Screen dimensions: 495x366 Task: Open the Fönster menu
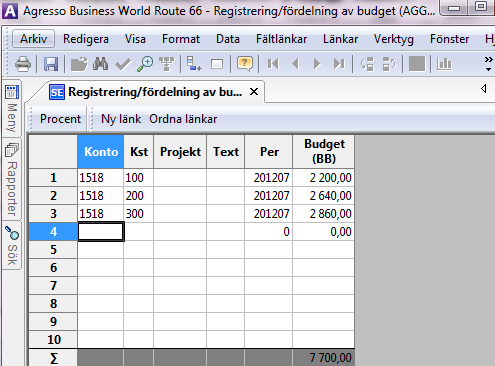click(449, 39)
